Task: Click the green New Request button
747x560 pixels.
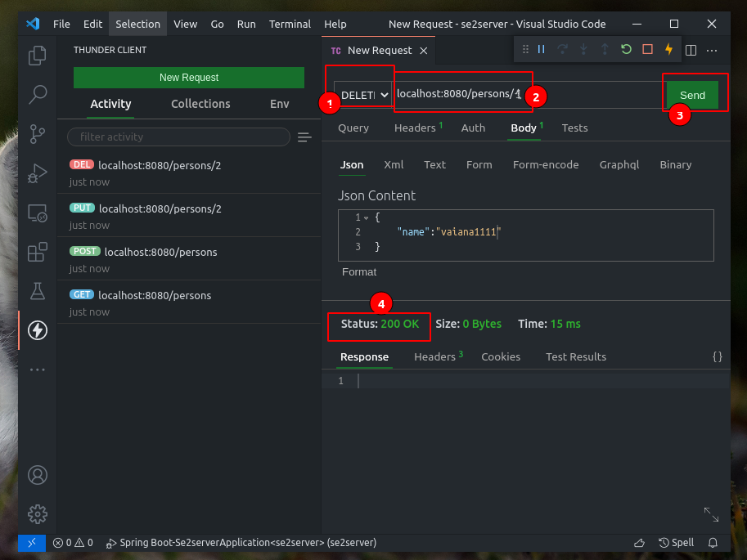Action: pyautogui.click(x=189, y=78)
